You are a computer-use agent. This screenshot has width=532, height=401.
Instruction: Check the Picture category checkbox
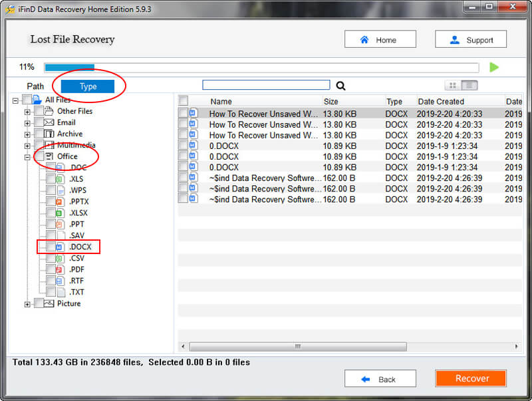click(x=39, y=303)
